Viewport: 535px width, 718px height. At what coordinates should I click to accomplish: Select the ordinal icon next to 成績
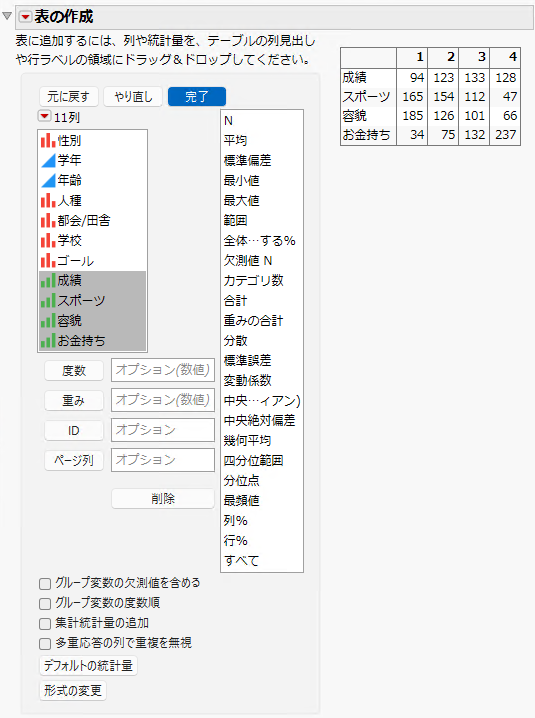[x=48, y=280]
